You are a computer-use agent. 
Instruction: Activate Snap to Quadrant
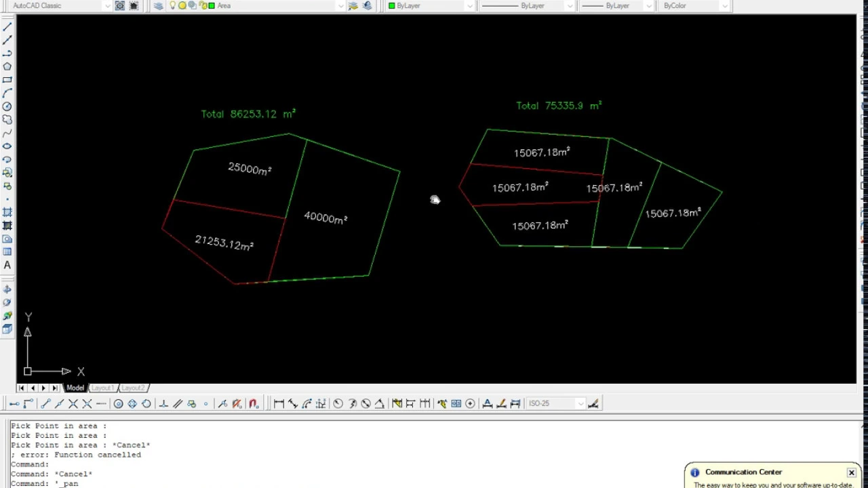pyautogui.click(x=132, y=404)
